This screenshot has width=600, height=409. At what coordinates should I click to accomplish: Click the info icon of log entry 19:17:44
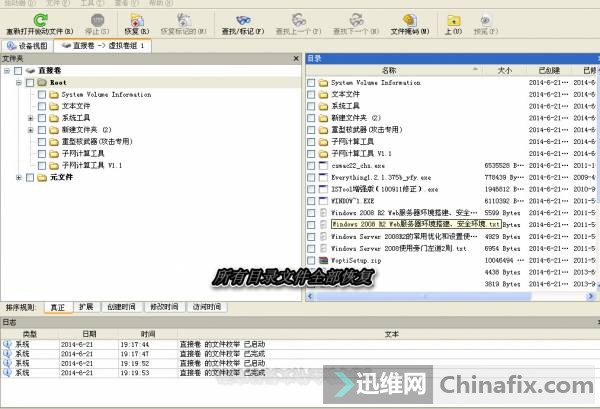7,344
